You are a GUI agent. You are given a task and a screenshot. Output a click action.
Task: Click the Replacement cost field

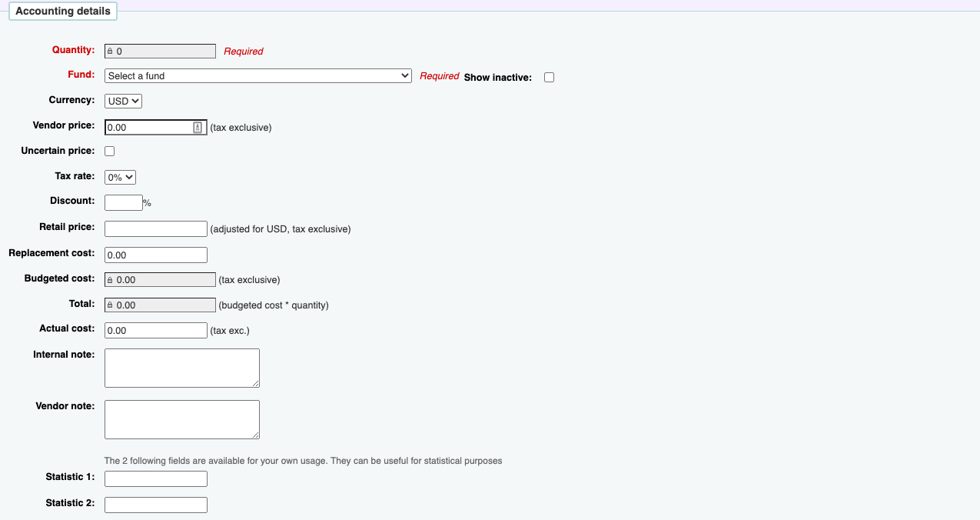click(156, 255)
